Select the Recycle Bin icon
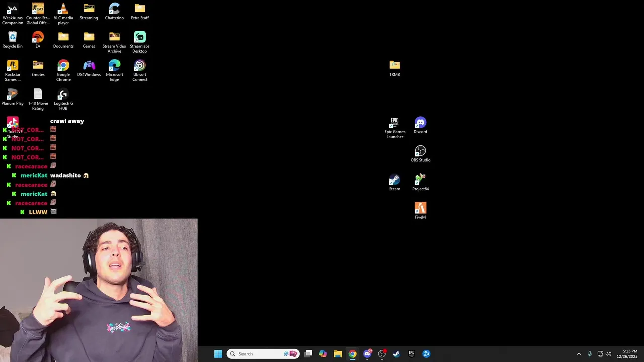 (x=12, y=40)
